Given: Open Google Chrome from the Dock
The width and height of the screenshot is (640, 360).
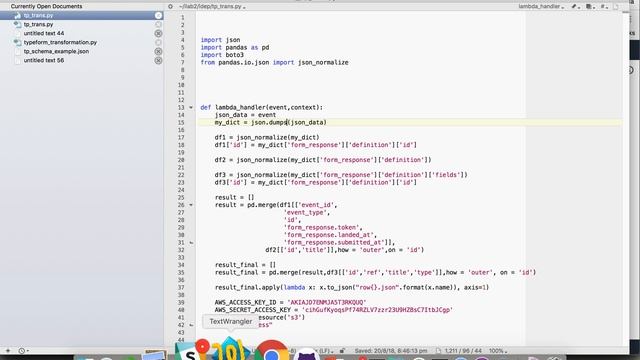Looking at the screenshot, I should pos(271,350).
